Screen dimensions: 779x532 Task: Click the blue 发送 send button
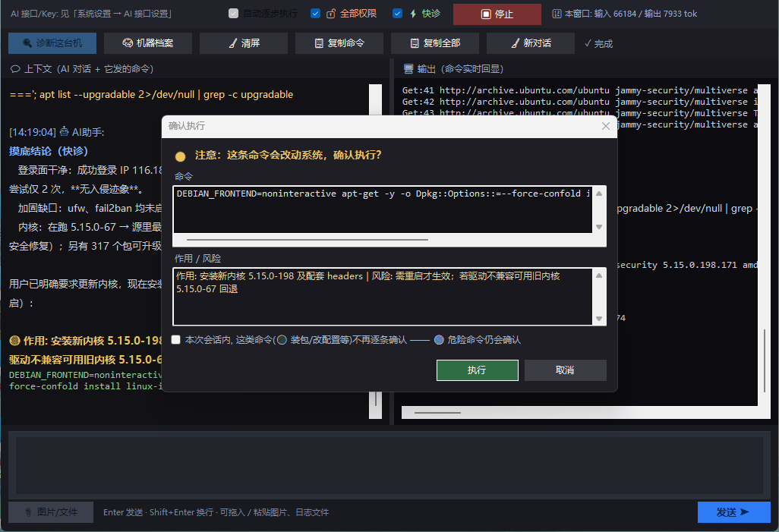point(733,512)
